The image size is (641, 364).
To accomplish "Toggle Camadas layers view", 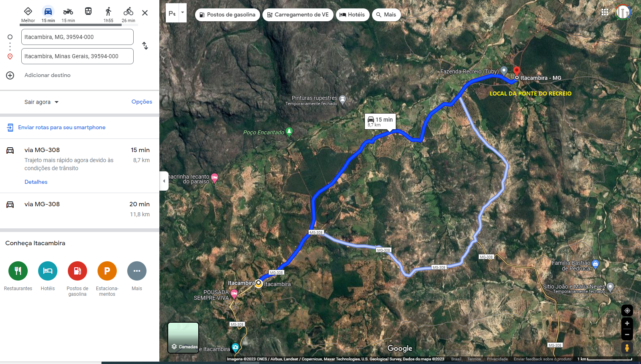I will click(183, 338).
